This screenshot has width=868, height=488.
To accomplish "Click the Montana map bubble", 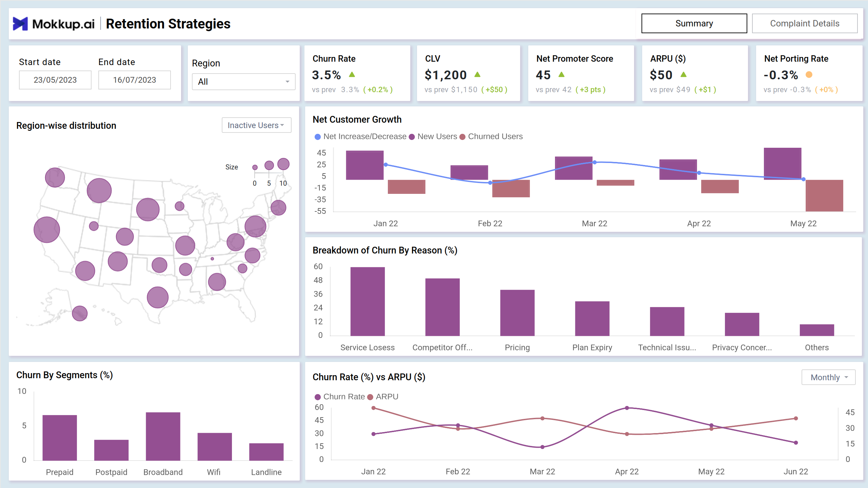I will (x=99, y=190).
